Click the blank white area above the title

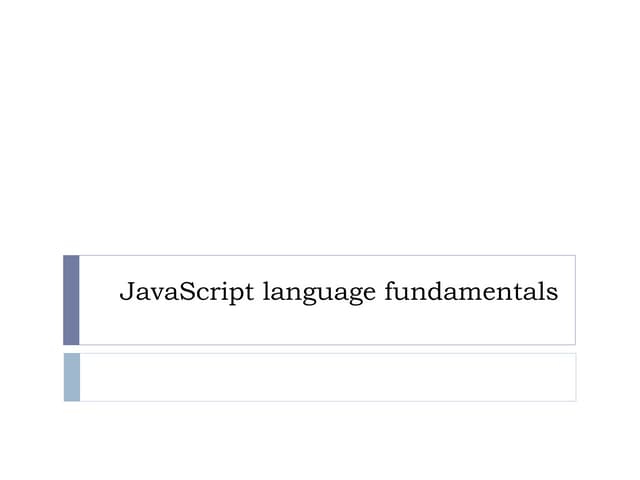coord(320,130)
